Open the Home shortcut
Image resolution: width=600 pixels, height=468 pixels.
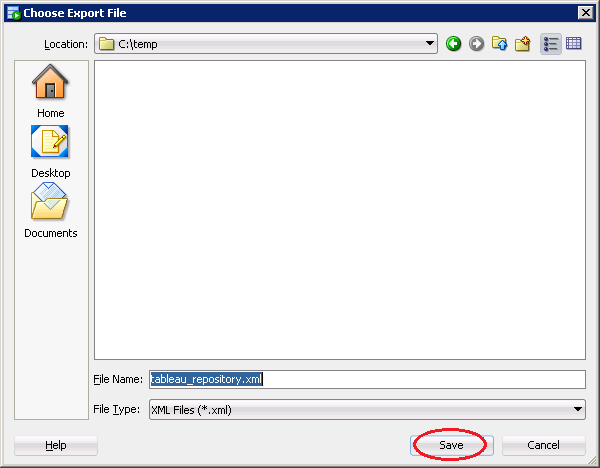point(50,90)
